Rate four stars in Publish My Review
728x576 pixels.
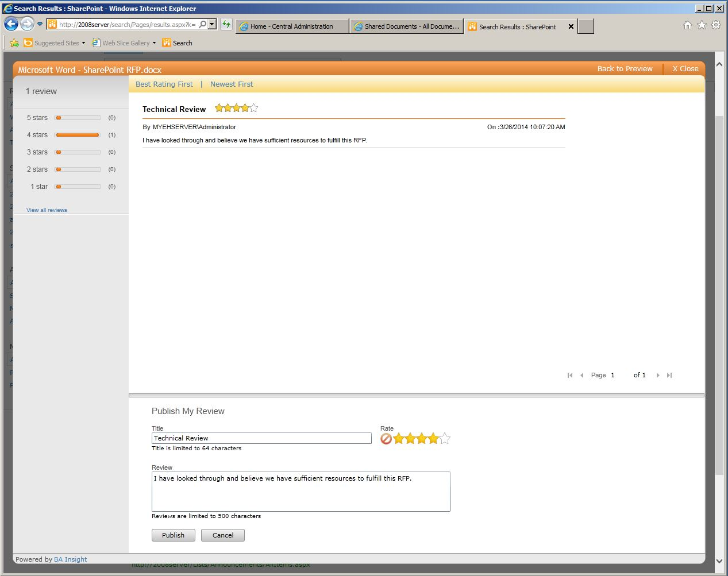[x=433, y=439]
